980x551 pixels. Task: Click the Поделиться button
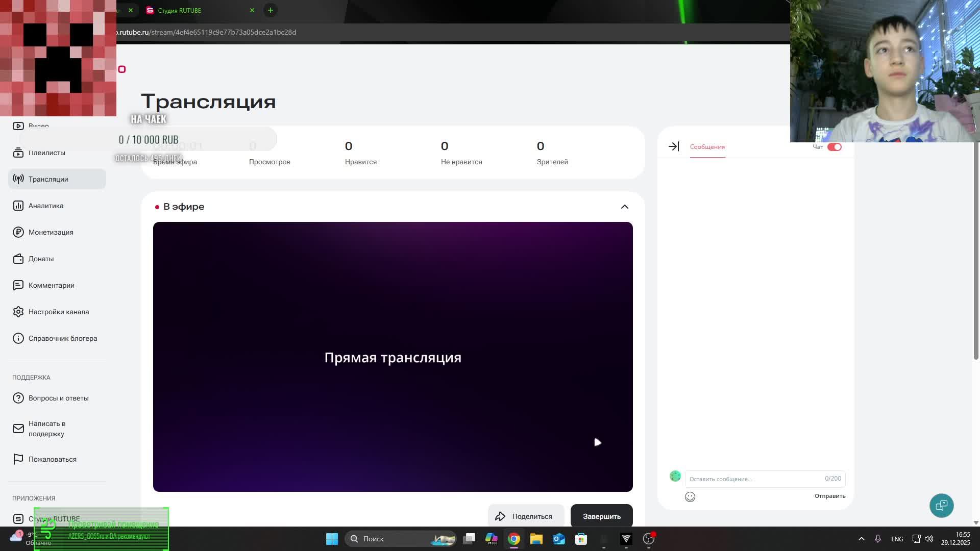click(x=526, y=516)
